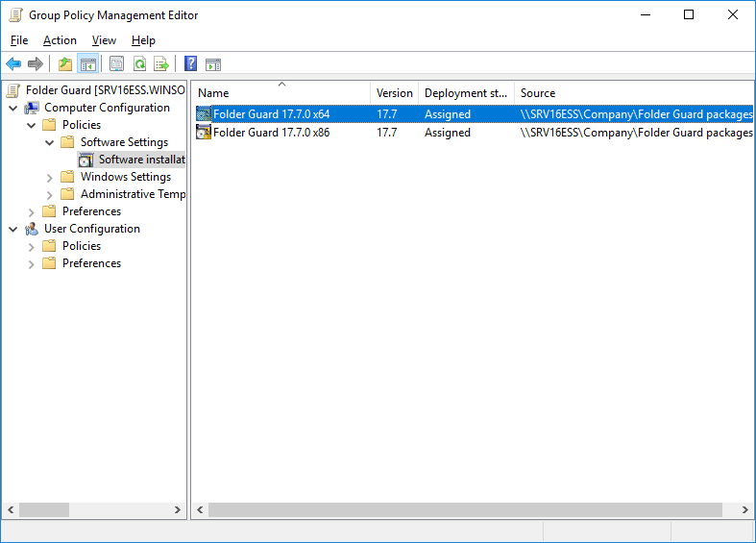The height and width of the screenshot is (543, 756).
Task: Click the Folder Guard policy scroll icon
Action: [13, 90]
